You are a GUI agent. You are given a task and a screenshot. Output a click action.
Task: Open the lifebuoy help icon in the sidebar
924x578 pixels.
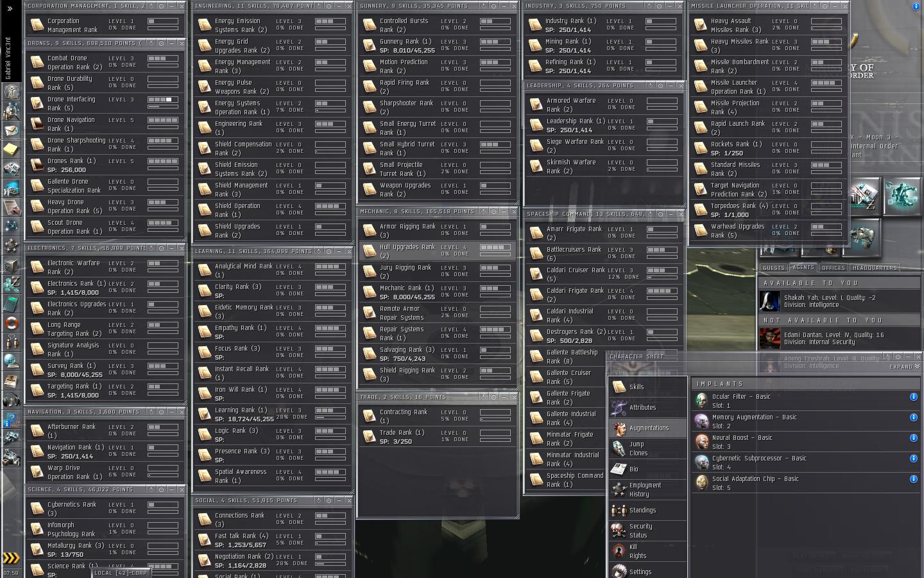click(x=12, y=323)
